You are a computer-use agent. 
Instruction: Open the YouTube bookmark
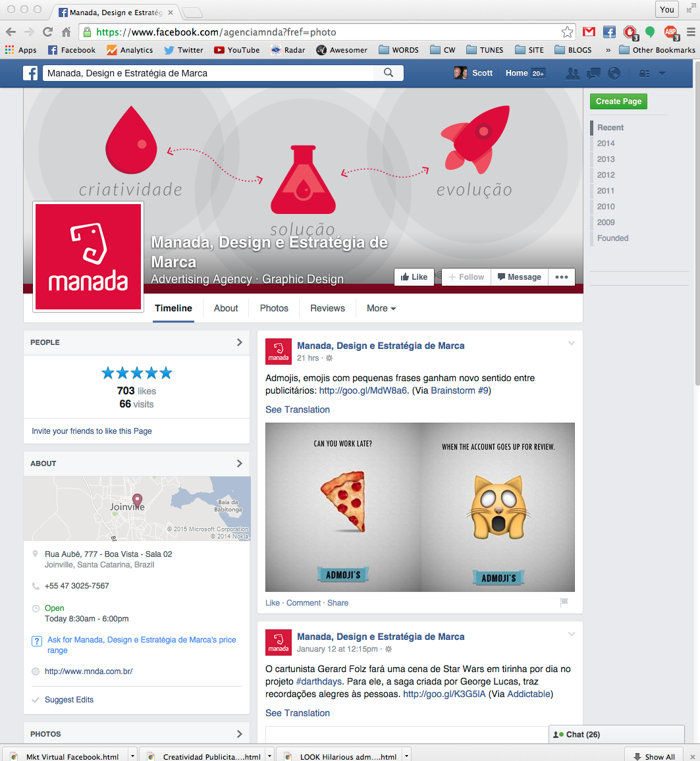pyautogui.click(x=237, y=50)
